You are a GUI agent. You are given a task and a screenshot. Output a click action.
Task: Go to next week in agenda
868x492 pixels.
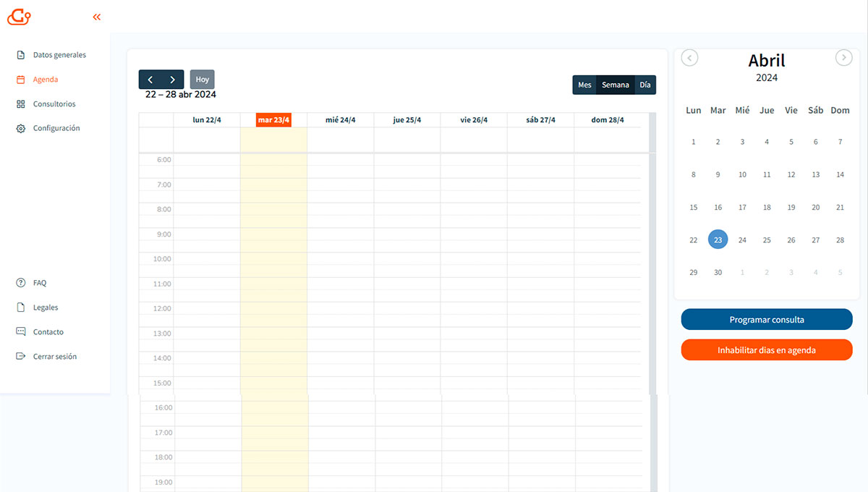point(172,80)
